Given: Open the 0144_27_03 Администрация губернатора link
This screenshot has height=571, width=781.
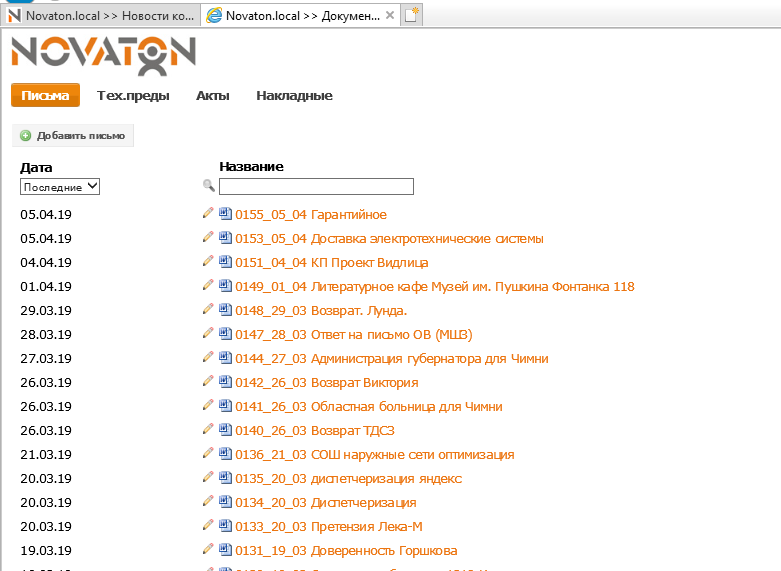Looking at the screenshot, I should pos(391,359).
